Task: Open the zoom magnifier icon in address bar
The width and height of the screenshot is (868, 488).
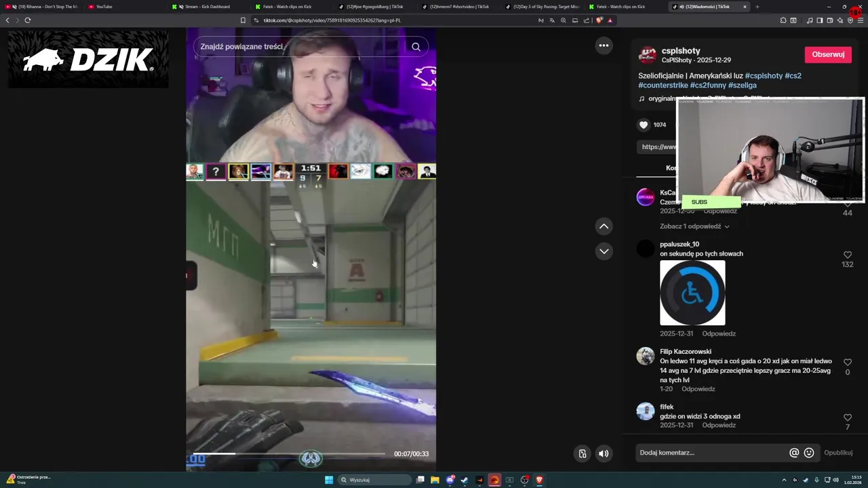Action: point(563,20)
